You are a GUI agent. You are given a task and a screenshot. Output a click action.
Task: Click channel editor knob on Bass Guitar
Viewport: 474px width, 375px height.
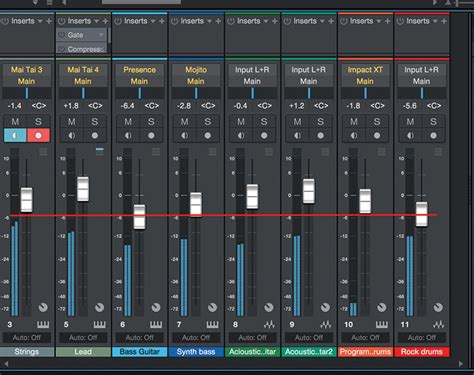(x=156, y=307)
